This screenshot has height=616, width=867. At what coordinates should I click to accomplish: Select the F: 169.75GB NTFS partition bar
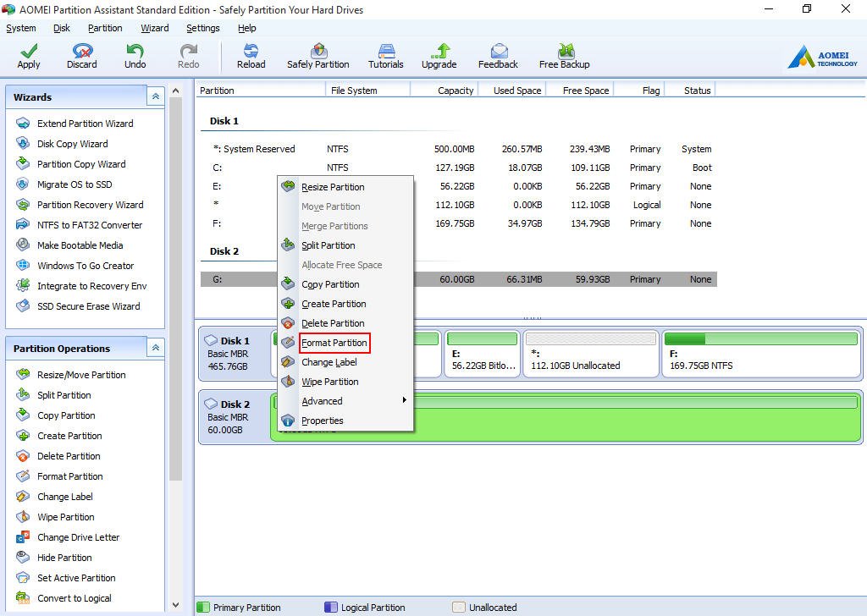761,353
